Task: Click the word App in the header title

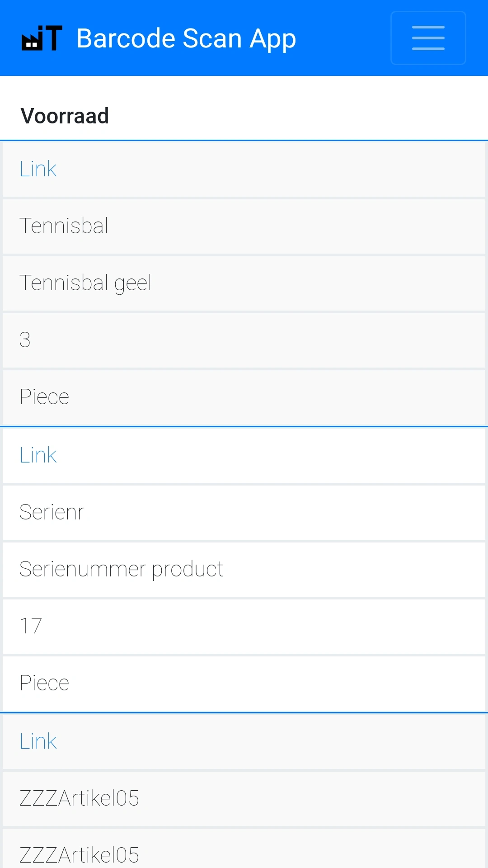Action: 273,39
